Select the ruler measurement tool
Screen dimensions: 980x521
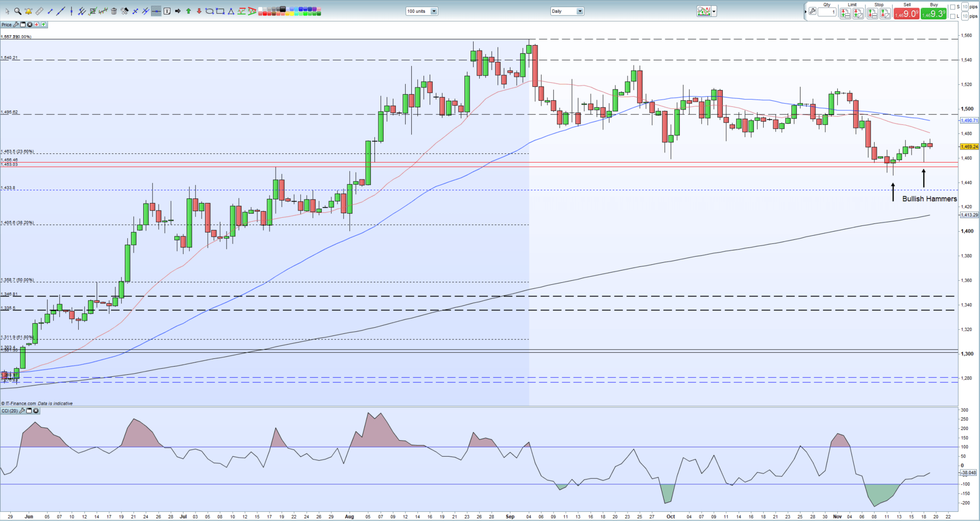[x=39, y=11]
